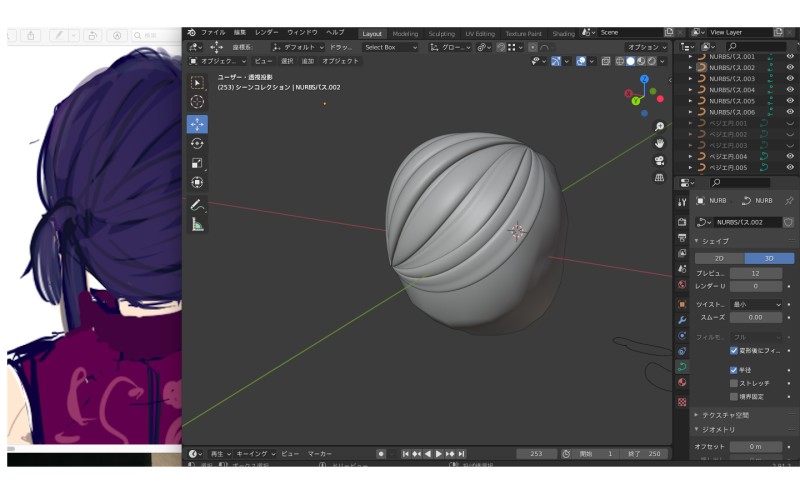Open the ツイスト 最小 dropdown

pos(756,304)
